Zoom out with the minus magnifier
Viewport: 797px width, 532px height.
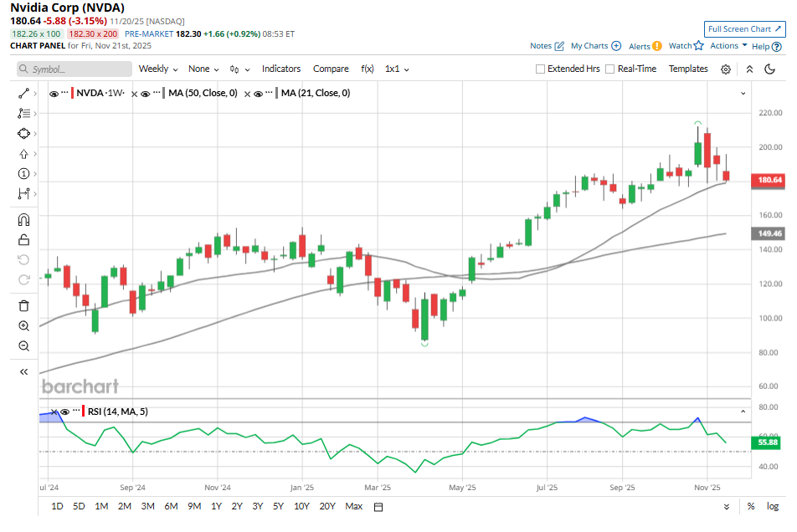[x=23, y=346]
